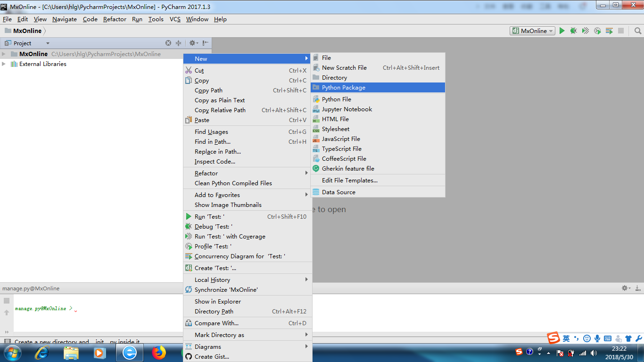Click Run 'Test: ' context entry
The width and height of the screenshot is (644, 362).
tap(248, 216)
